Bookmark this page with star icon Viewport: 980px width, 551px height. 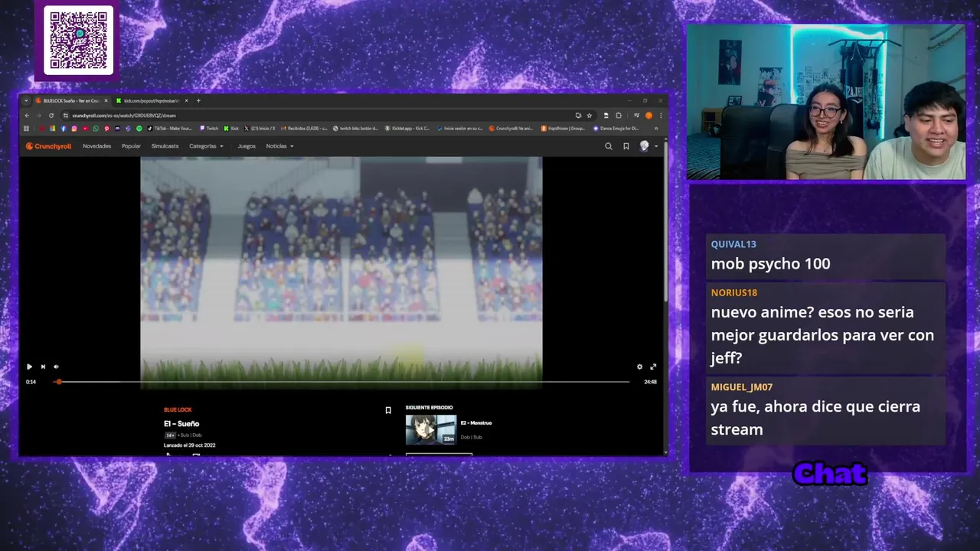click(x=589, y=116)
